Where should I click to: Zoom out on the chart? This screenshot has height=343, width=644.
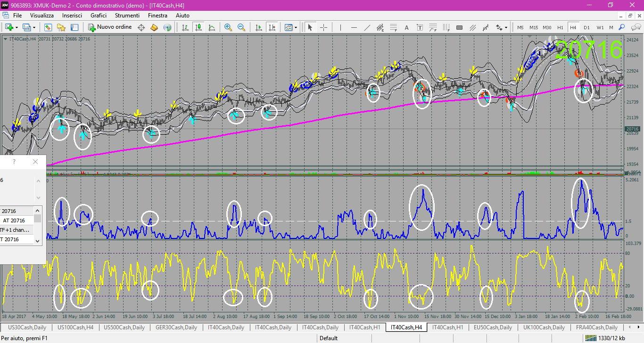click(x=241, y=27)
